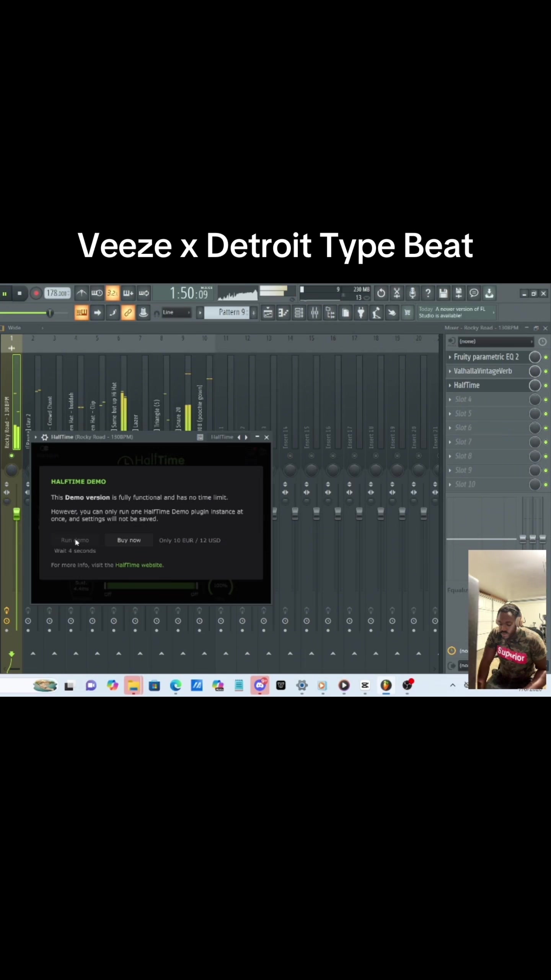Click the undo history icon
551x980 pixels.
pos(381,293)
